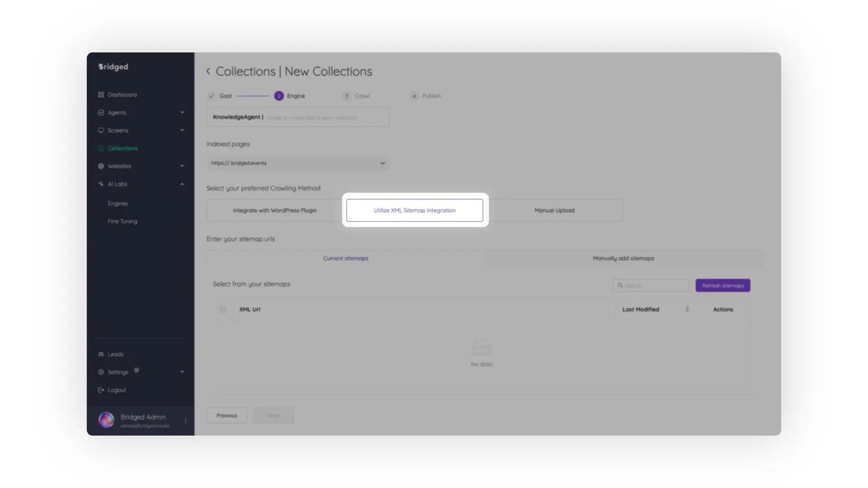Screen dimensions: 868x488
Task: Click the Refresh sitemaps button
Action: click(x=722, y=285)
